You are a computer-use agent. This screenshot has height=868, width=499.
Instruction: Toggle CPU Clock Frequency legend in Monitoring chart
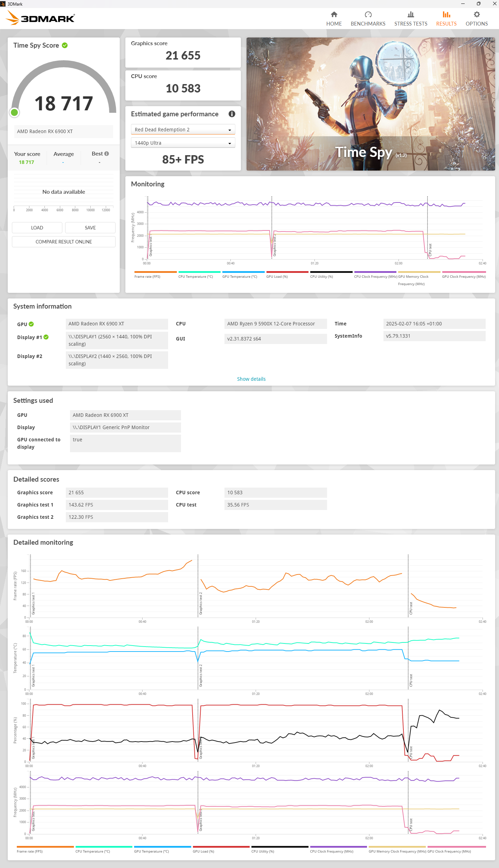(x=375, y=274)
